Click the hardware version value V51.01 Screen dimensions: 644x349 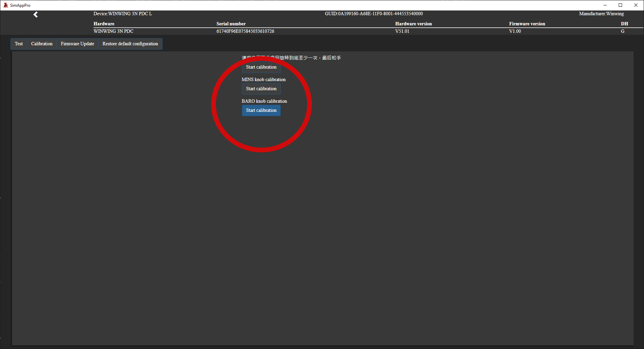[402, 31]
